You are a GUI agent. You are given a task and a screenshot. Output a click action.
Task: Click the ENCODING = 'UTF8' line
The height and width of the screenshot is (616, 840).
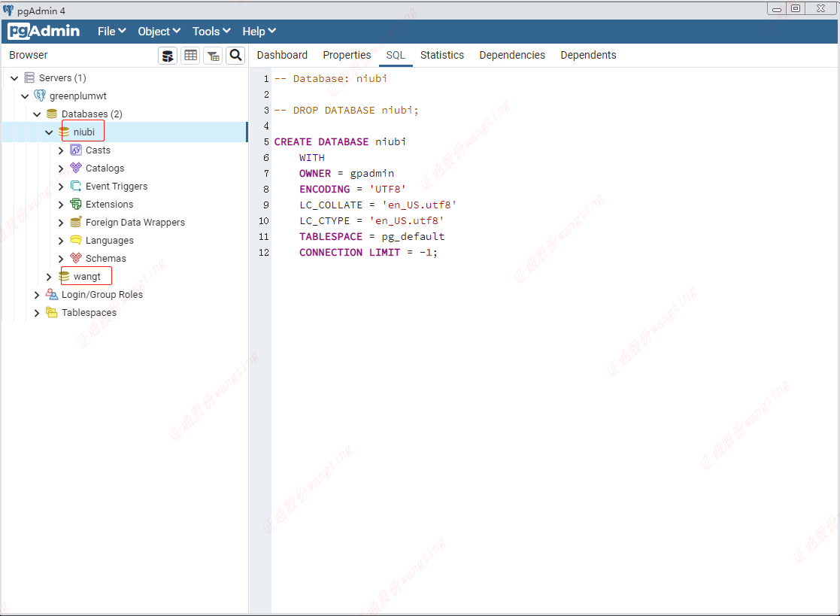click(353, 189)
